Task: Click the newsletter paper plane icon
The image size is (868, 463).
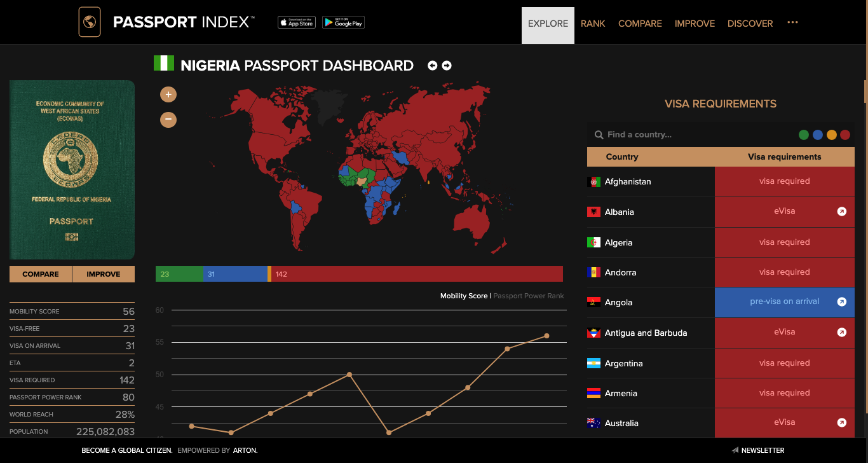Action: [735, 450]
